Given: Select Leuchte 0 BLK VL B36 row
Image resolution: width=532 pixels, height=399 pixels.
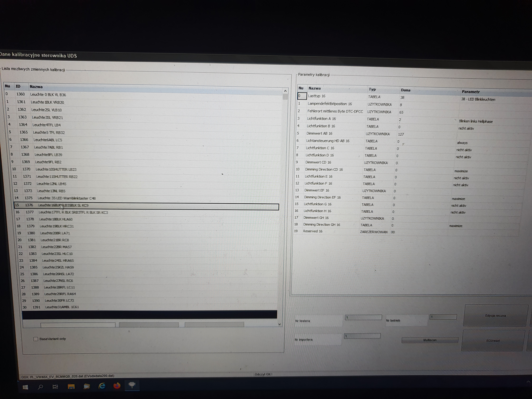Looking at the screenshot, I should click(48, 95).
